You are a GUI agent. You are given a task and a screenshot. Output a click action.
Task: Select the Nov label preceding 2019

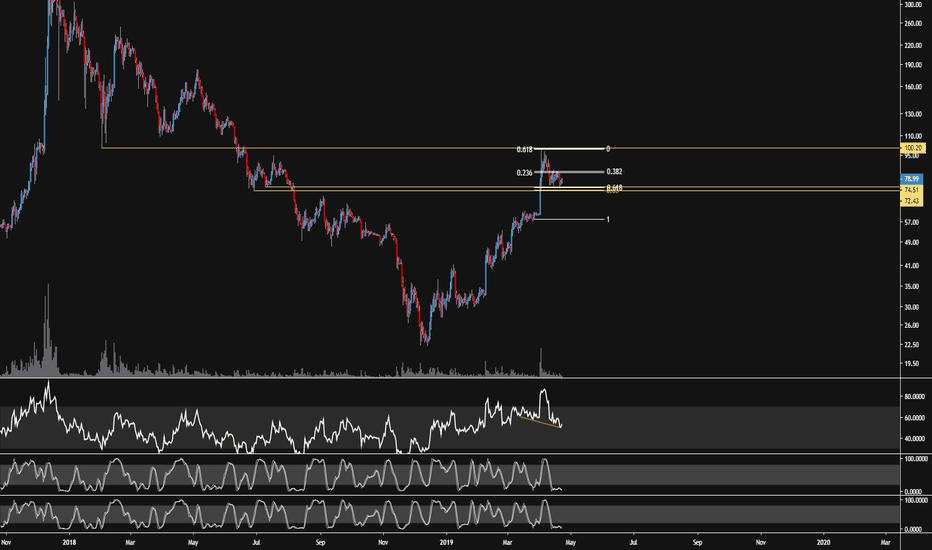(383, 542)
